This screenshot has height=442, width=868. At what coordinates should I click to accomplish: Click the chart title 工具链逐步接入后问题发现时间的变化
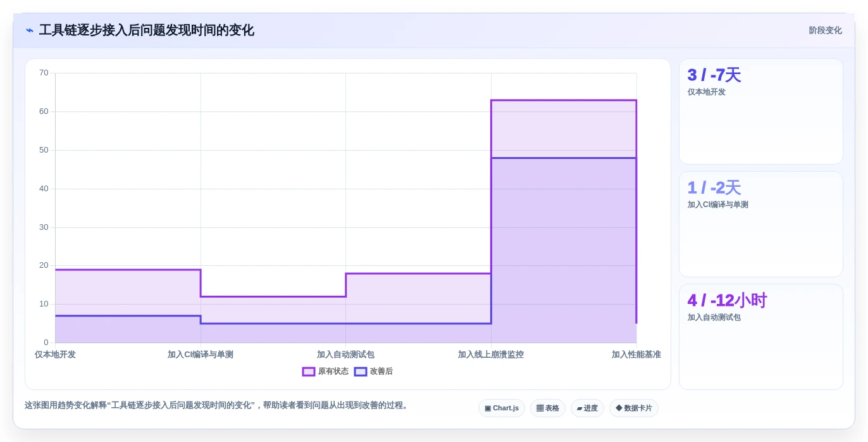pyautogui.click(x=147, y=30)
